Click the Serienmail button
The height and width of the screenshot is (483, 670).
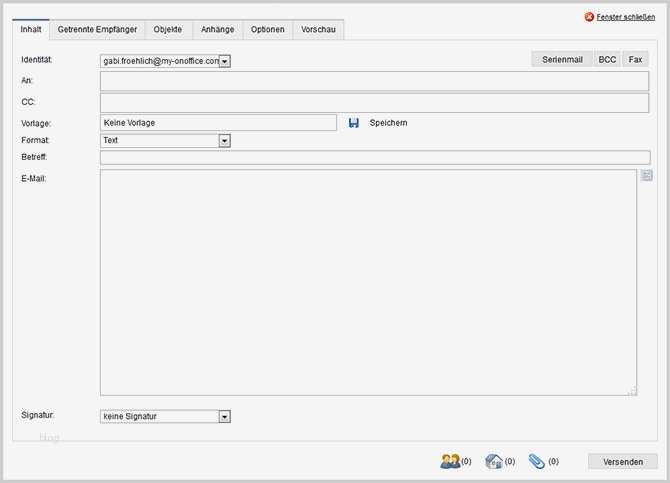[x=562, y=59]
